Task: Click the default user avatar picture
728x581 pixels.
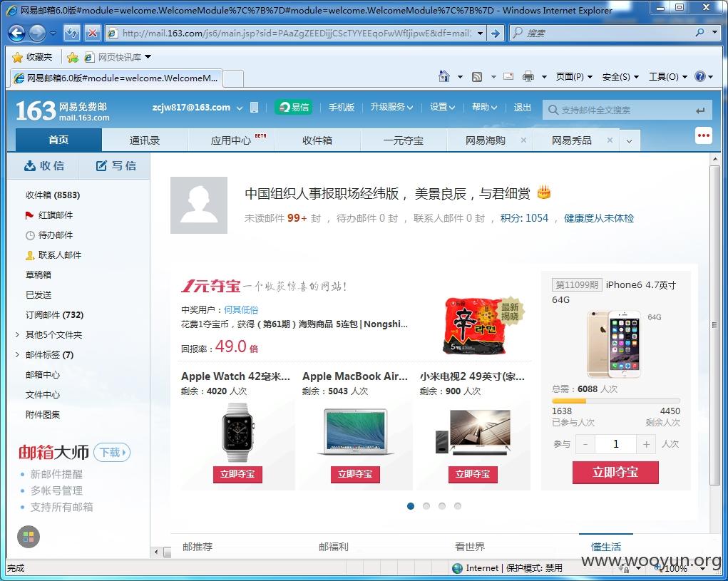Action: pyautogui.click(x=199, y=205)
